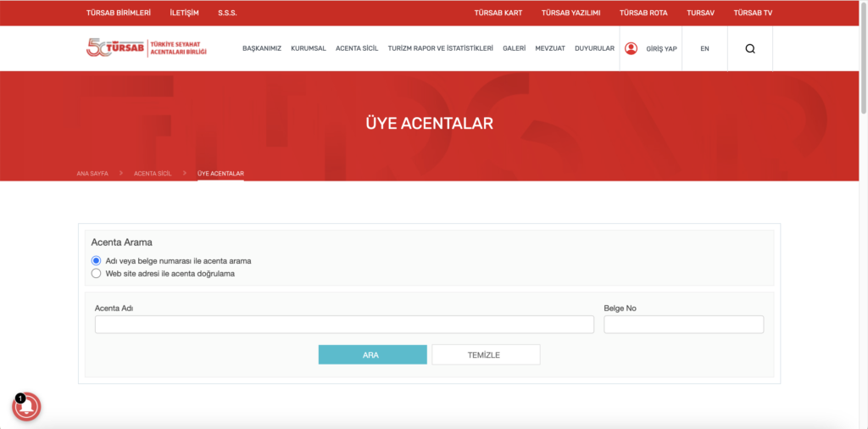Focus the Belge No input field
Screen dimensions: 868x429
(x=683, y=325)
